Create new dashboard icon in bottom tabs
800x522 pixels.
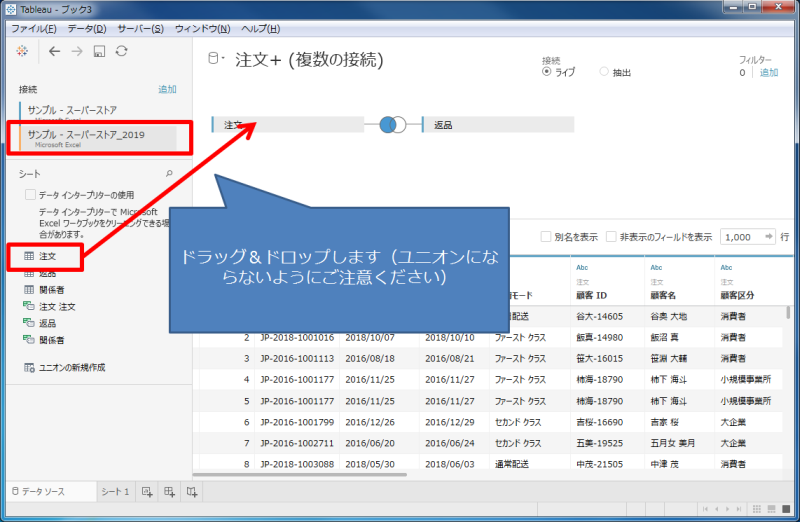point(169,492)
